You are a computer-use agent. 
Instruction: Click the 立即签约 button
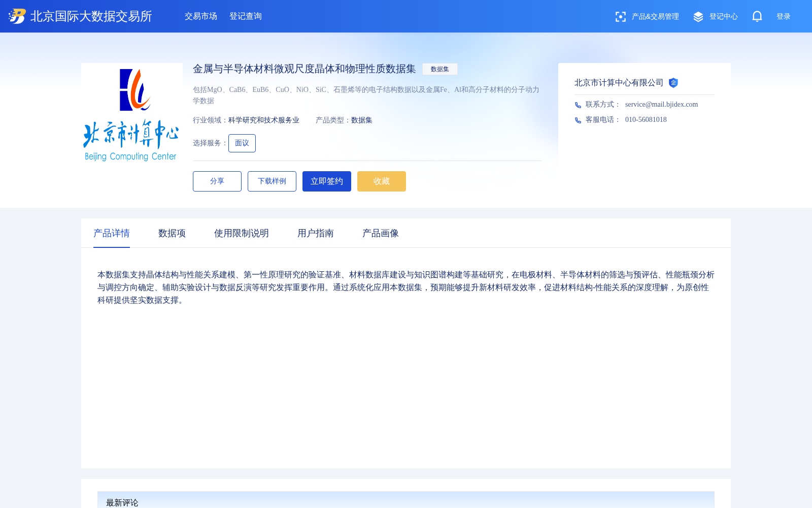coord(327,181)
